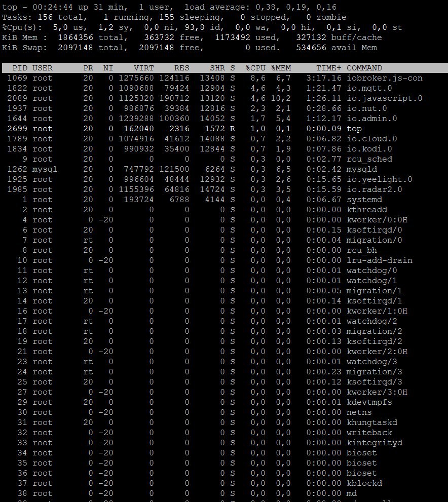Screen dimensions: 448x502
Task: Select the watchdog/2 process name
Action: tap(372, 321)
